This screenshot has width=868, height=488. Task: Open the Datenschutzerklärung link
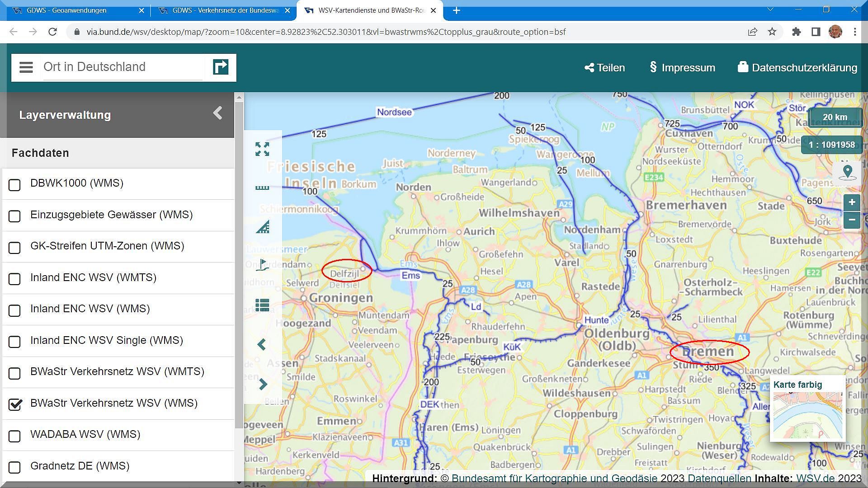point(797,68)
